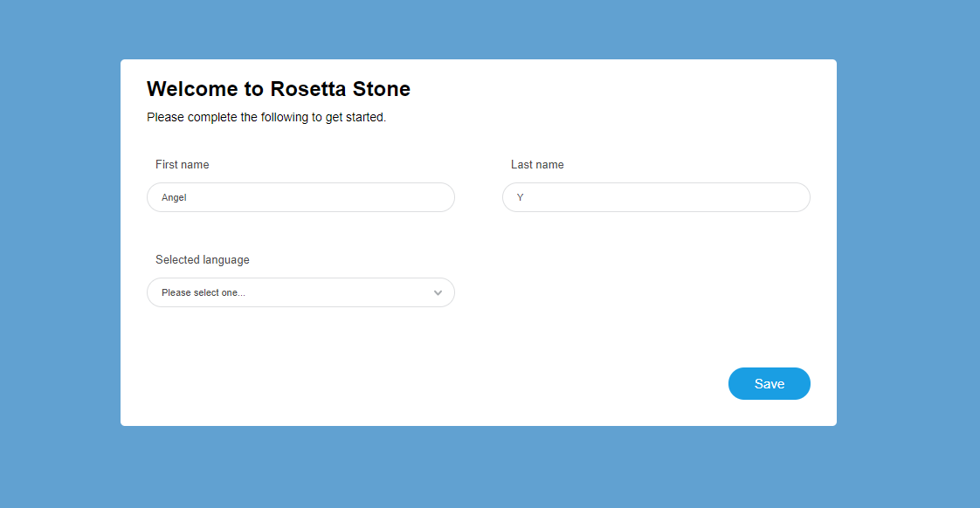Click empty right end of First name field
Screen dimensions: 980x508
pyautogui.click(x=419, y=197)
